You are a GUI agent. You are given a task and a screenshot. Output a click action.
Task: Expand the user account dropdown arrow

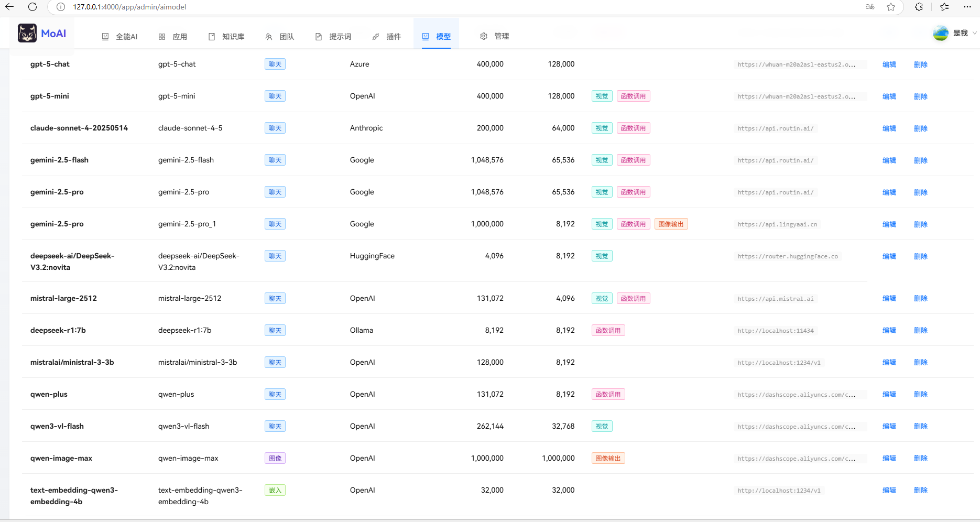point(974,33)
